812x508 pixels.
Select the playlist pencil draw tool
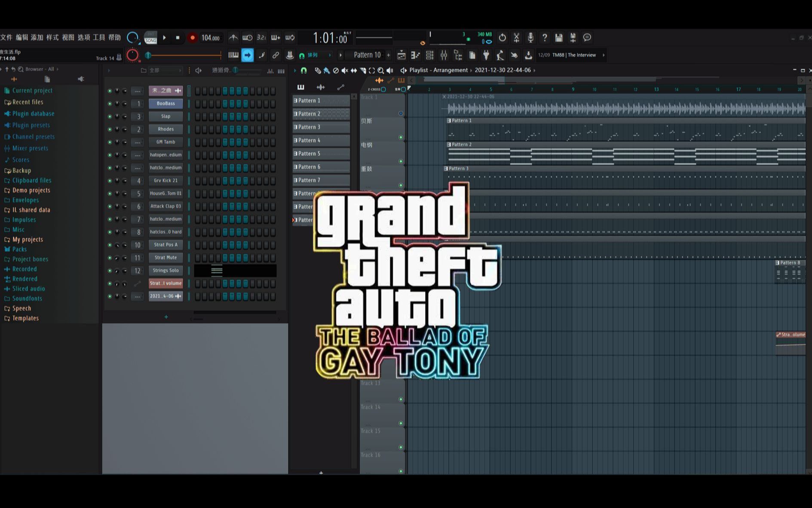click(x=318, y=71)
